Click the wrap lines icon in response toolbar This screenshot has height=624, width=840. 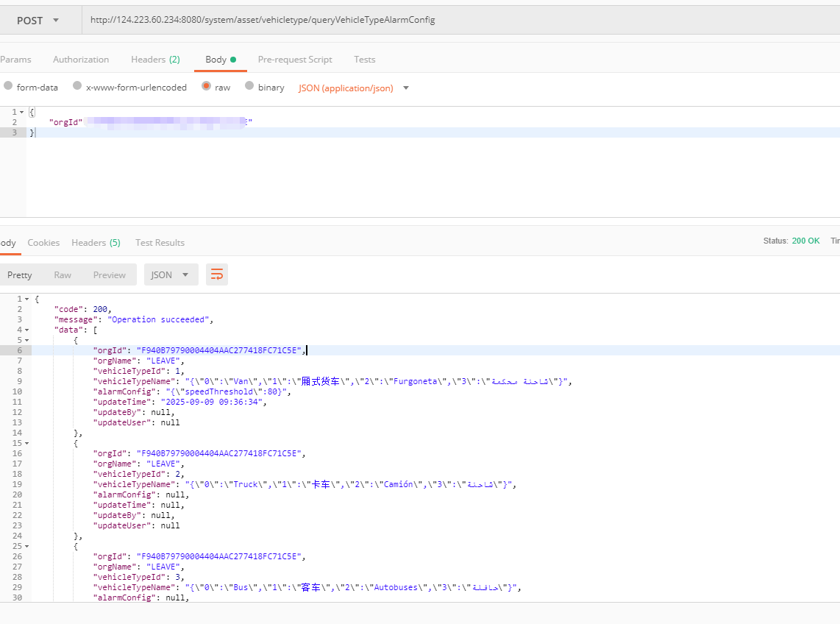pyautogui.click(x=217, y=274)
